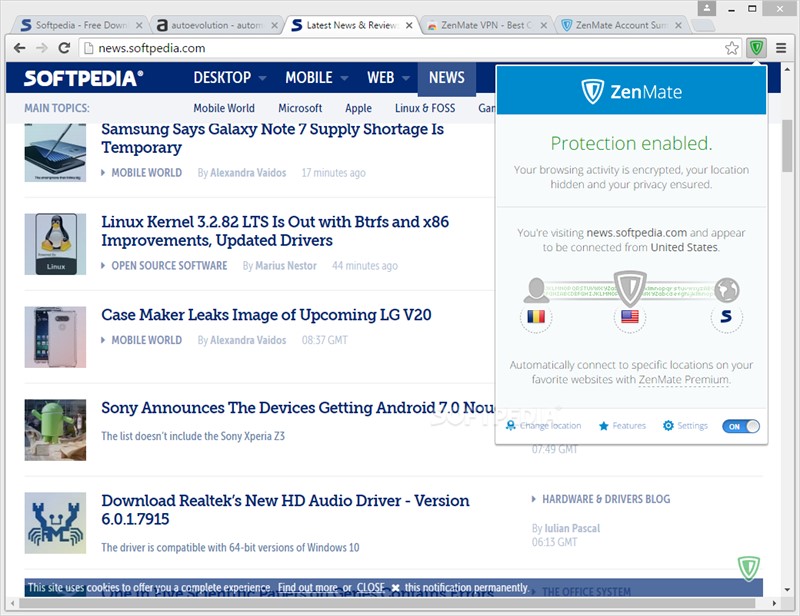The height and width of the screenshot is (616, 800).
Task: Click the browser forward arrow
Action: [x=42, y=48]
